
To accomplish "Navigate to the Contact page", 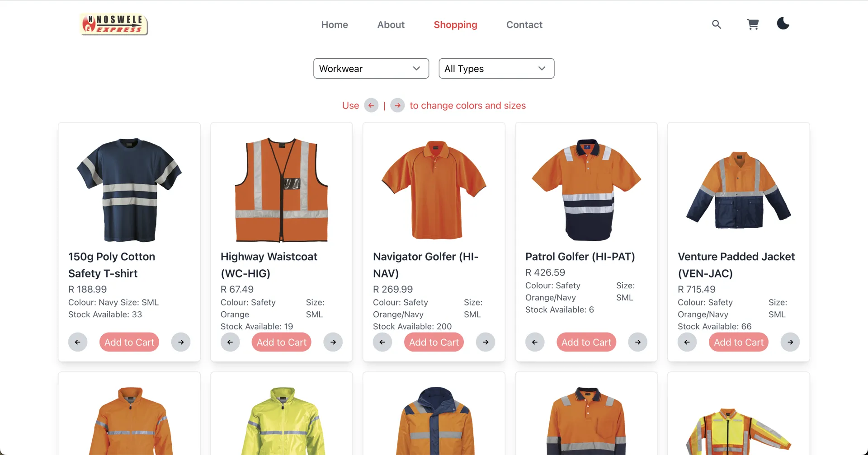I will (x=524, y=25).
